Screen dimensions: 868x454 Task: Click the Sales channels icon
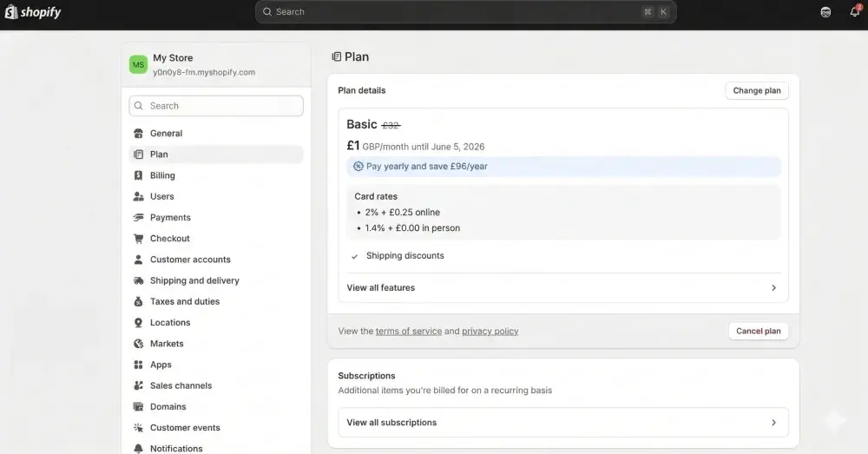(138, 386)
